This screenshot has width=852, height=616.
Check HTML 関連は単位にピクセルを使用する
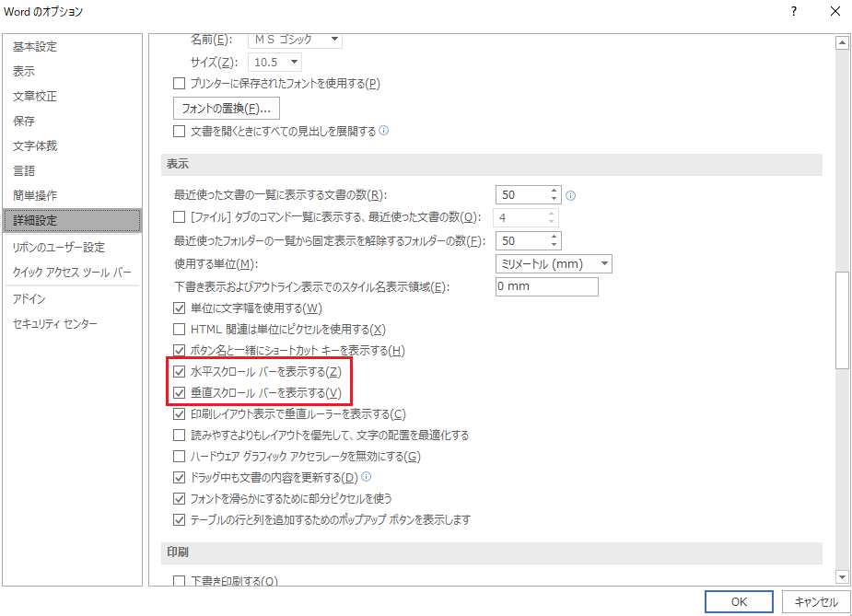(x=179, y=330)
